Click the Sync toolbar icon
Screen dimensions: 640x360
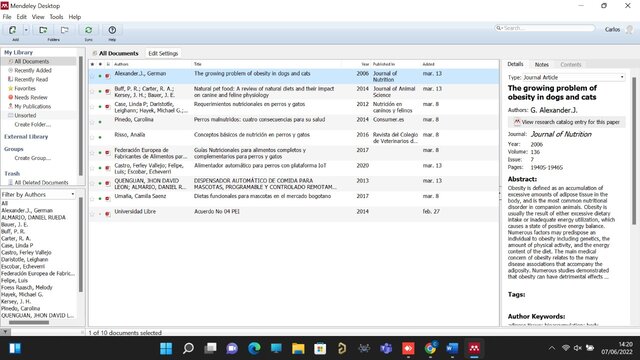pyautogui.click(x=88, y=30)
